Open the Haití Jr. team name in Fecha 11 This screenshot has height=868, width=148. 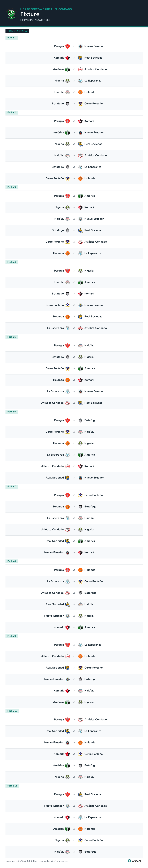[59, 851]
